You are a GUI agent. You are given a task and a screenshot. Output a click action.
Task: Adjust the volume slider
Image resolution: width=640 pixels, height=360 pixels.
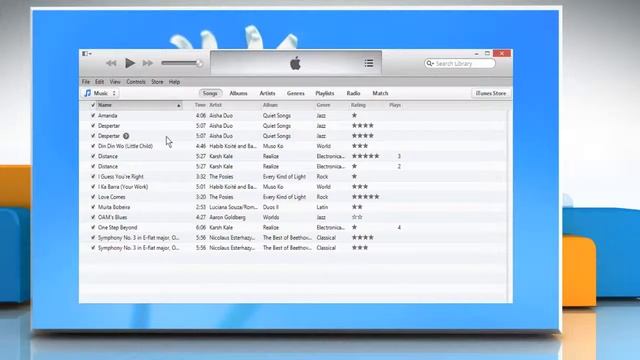[x=181, y=63]
